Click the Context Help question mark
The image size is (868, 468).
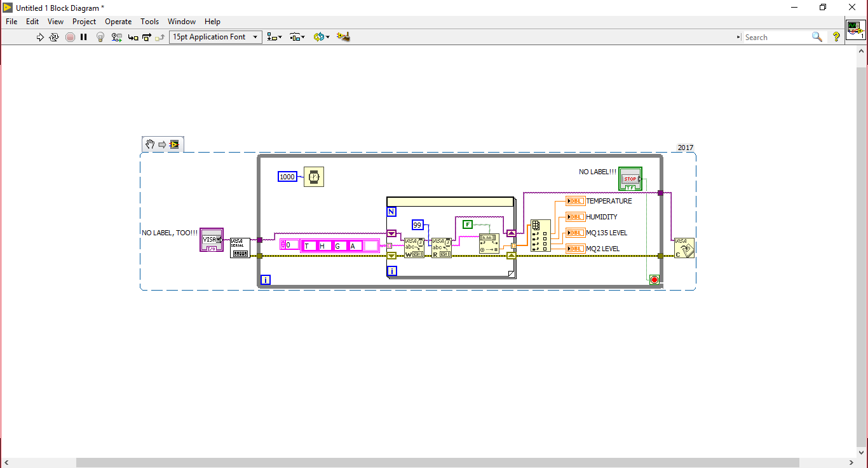[x=836, y=37]
